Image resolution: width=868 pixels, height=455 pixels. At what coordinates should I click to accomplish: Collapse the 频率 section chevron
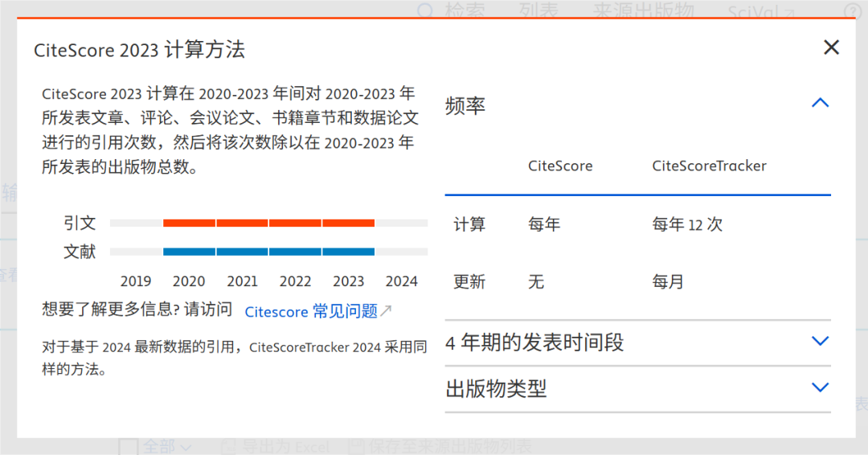820,103
